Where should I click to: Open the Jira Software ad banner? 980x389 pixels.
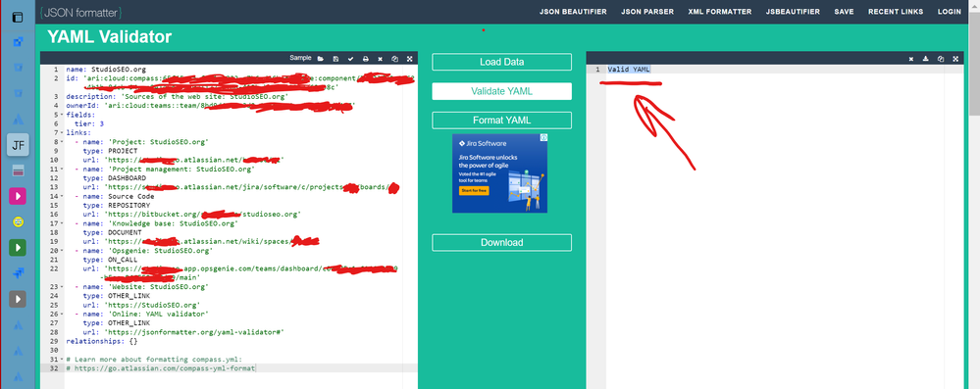coord(500,173)
